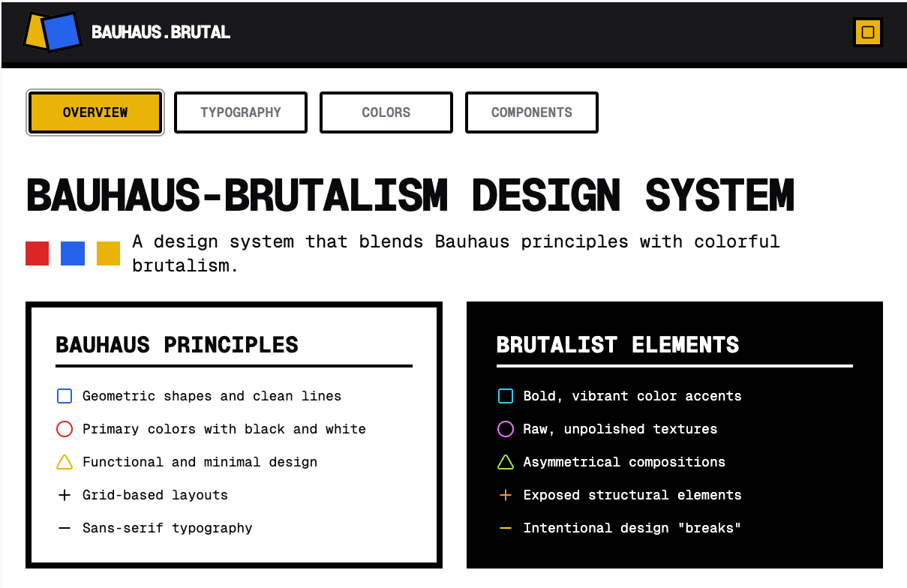Select the COMPONENTS tab
The height and width of the screenshot is (588, 907).
click(531, 112)
